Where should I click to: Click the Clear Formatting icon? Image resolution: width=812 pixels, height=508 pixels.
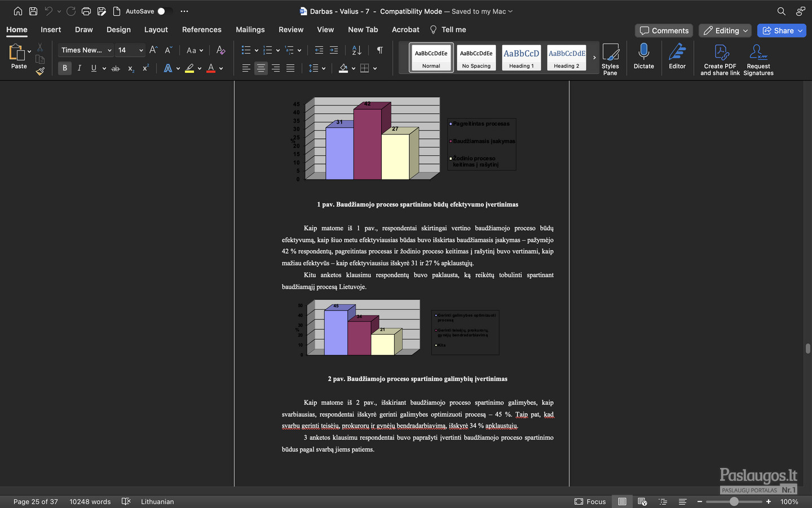[x=220, y=50]
